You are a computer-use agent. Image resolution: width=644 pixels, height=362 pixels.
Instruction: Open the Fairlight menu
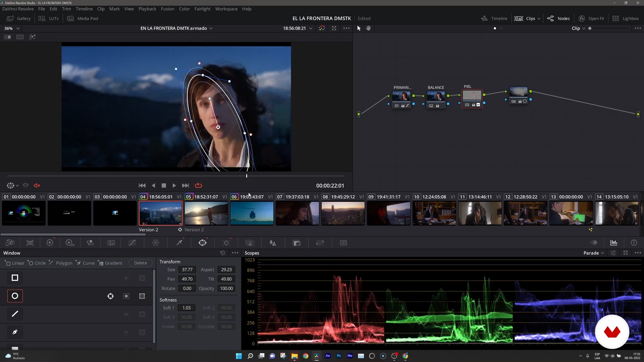click(x=202, y=9)
